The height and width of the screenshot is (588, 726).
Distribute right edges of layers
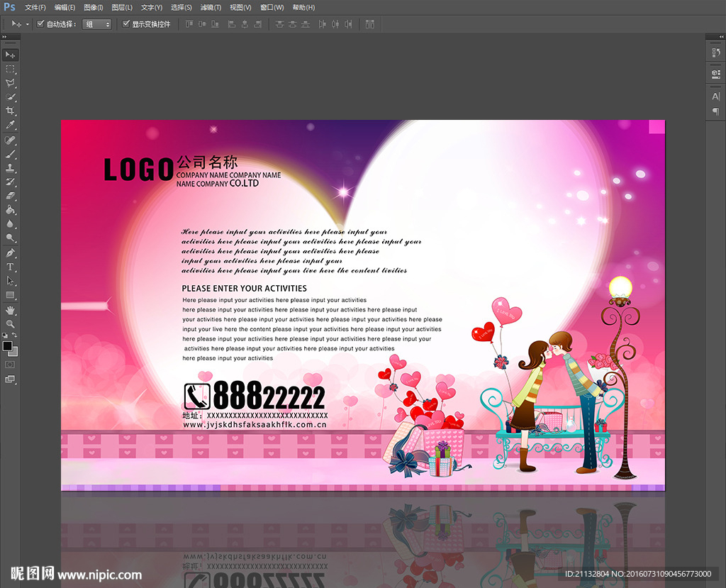[x=348, y=23]
